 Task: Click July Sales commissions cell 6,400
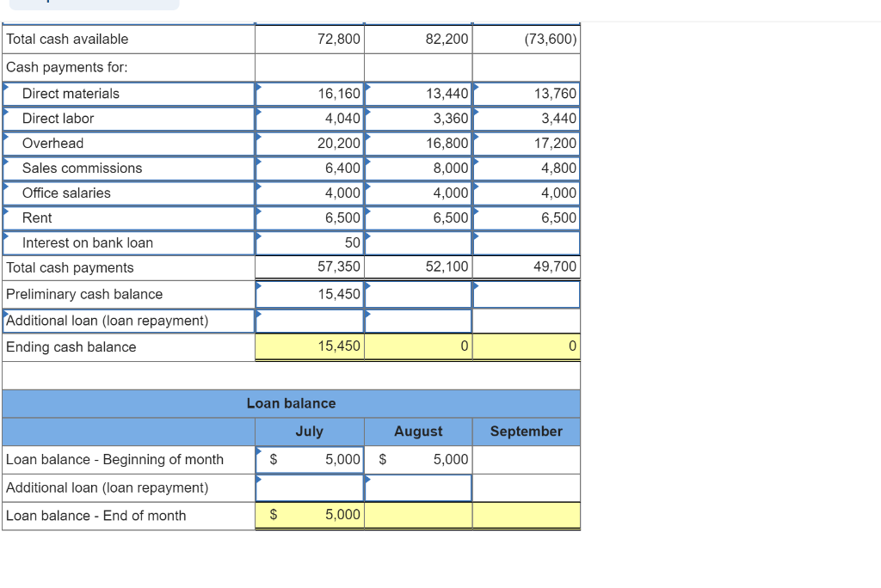tap(310, 168)
